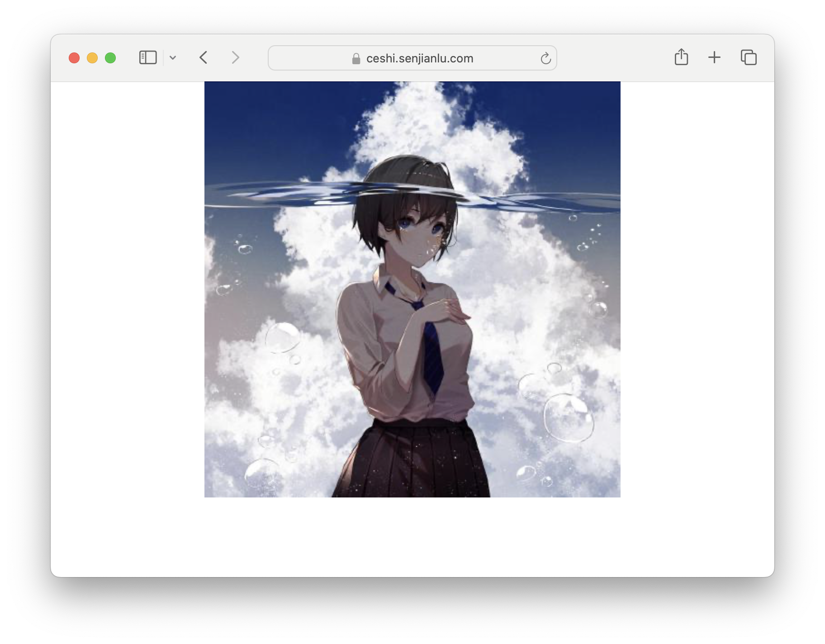
Task: Zoom the window with green button
Action: (110, 58)
